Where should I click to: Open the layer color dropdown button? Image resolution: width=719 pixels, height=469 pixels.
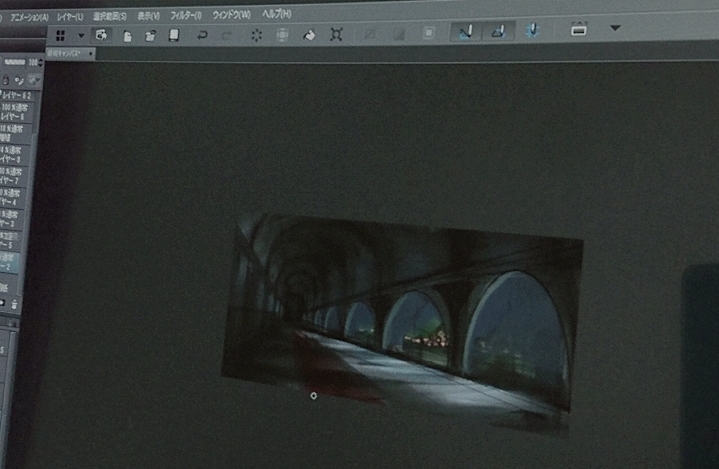click(34, 80)
